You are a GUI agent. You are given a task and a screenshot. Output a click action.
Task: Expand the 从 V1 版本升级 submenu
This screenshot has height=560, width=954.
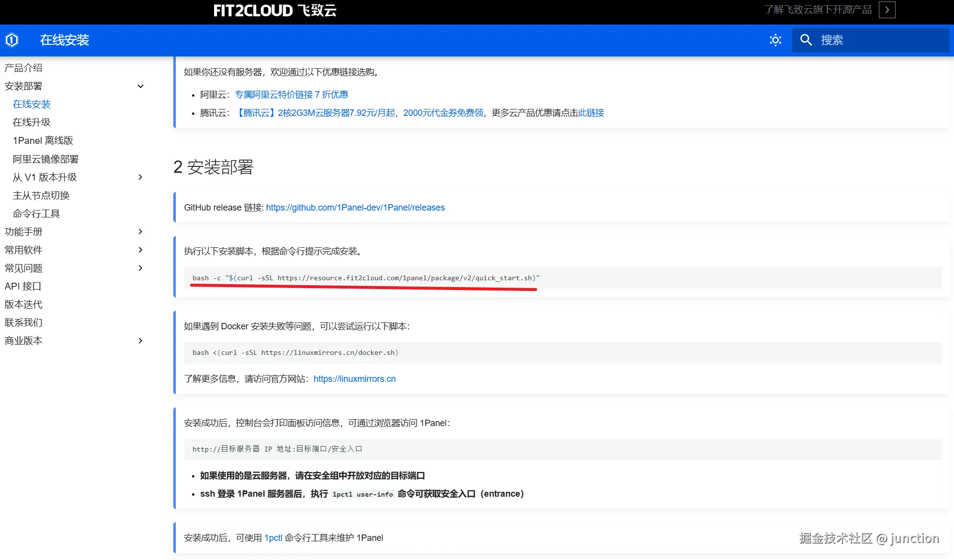(x=140, y=177)
